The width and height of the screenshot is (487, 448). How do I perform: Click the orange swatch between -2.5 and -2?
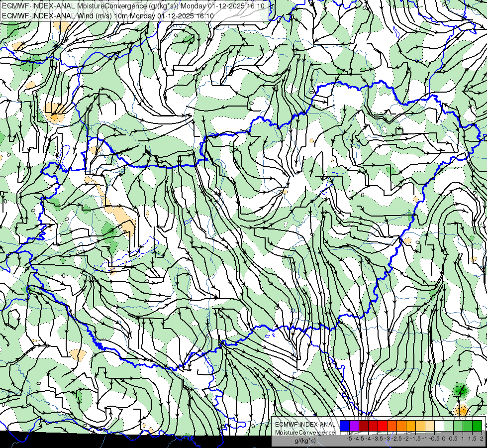401,426
